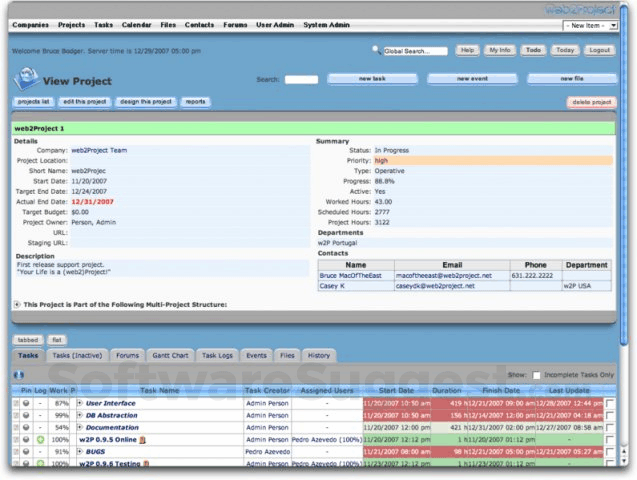Enable the Incomplete Tasks Only checkbox
The image size is (637, 480).
(x=536, y=374)
